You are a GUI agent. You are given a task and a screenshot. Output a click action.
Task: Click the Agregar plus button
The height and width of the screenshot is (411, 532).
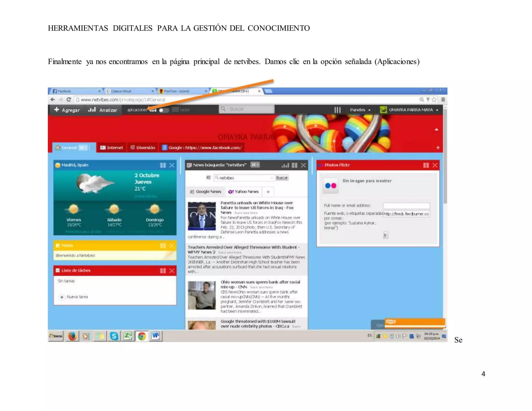67,110
